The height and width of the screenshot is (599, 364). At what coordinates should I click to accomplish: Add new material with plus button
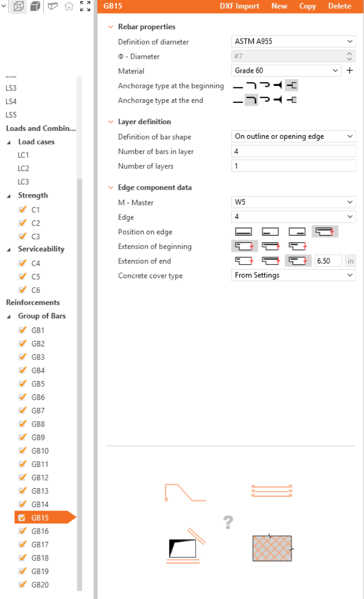350,71
